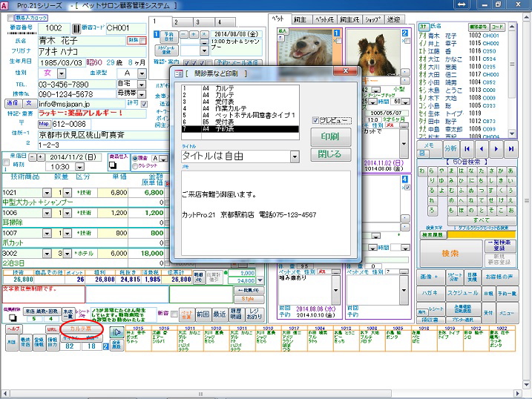The width and height of the screenshot is (532, 399).
Task: Open the 血液型 dropdown showing A
Action: pyautogui.click(x=142, y=73)
